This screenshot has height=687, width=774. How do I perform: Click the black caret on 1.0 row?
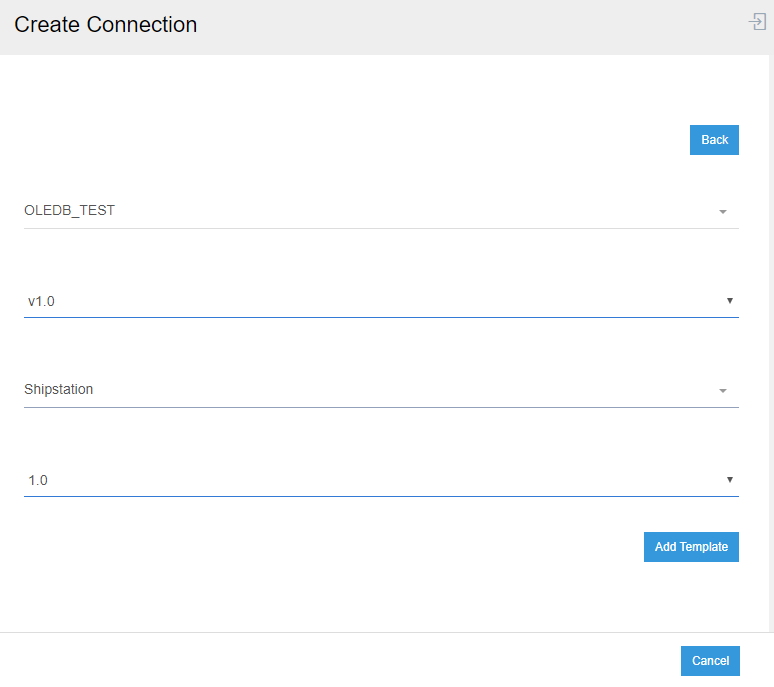729,480
